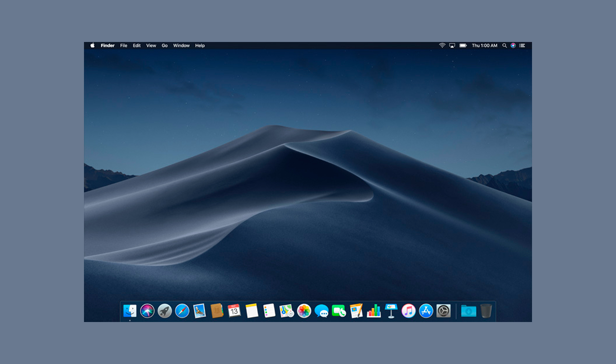Open the Wi-Fi status menu
616x364 pixels.
pos(442,45)
